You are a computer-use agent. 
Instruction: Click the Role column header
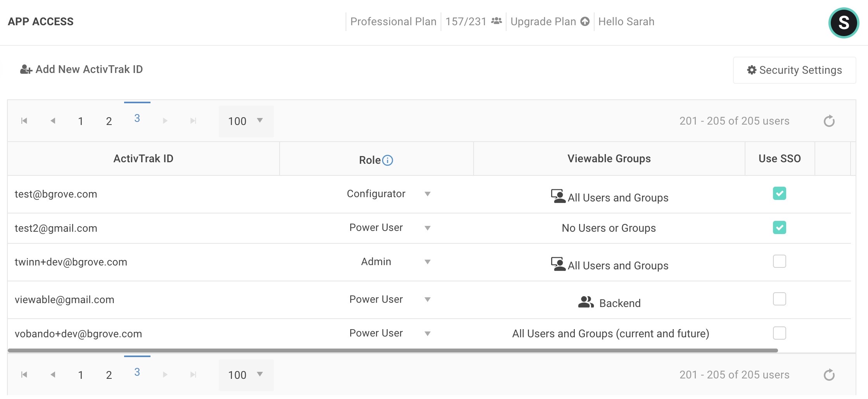click(376, 159)
